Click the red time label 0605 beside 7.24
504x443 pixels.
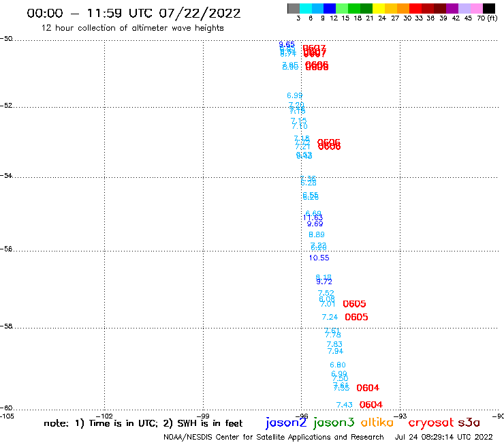tap(356, 317)
